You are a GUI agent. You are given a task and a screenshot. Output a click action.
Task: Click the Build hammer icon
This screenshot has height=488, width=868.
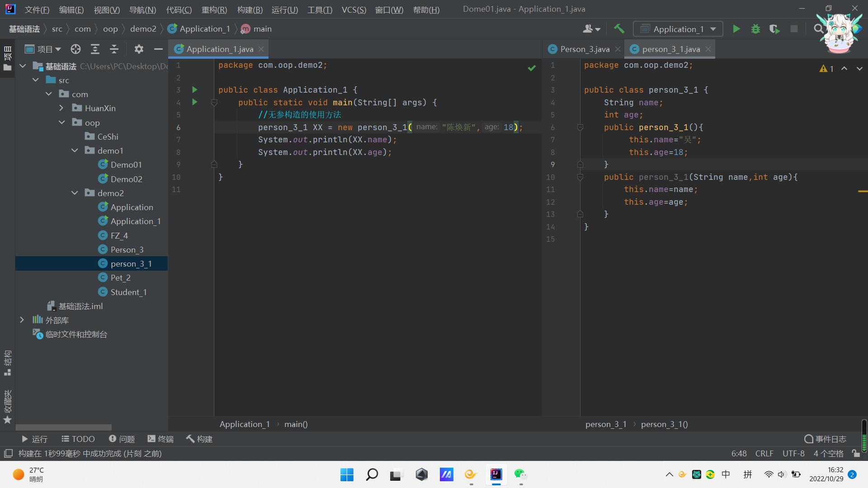click(619, 29)
